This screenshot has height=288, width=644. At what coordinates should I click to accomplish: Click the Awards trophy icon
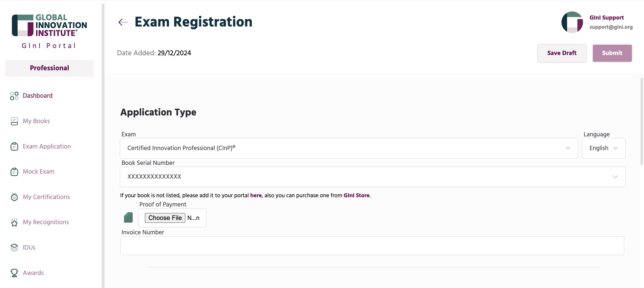coord(14,273)
